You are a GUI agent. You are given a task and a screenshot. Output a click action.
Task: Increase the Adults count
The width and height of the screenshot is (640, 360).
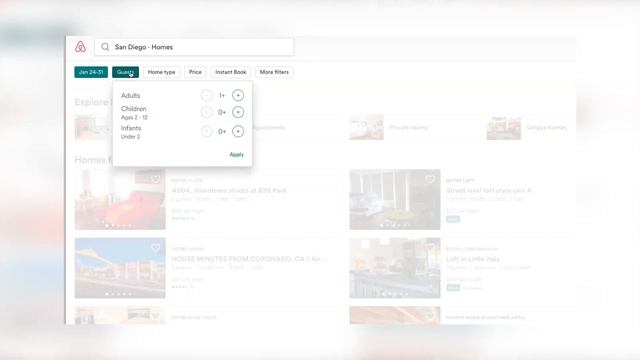(x=238, y=96)
